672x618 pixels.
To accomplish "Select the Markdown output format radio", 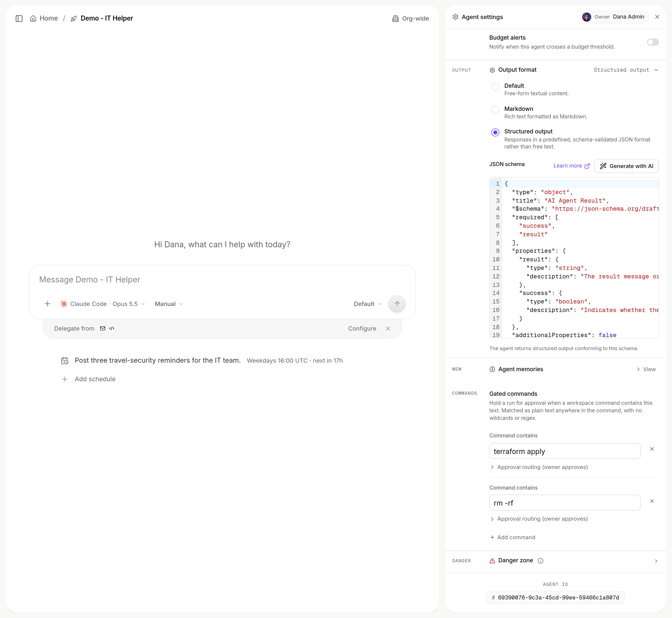I will coord(495,110).
